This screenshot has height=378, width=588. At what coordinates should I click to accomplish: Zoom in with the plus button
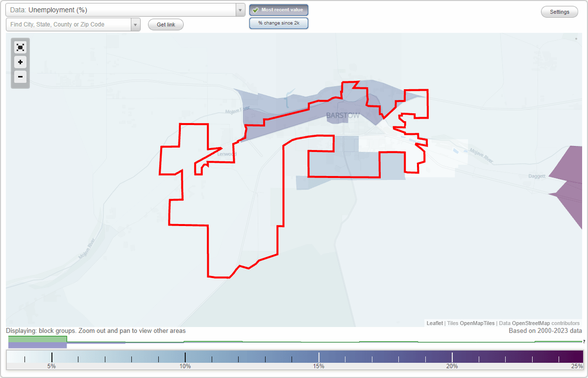(20, 62)
